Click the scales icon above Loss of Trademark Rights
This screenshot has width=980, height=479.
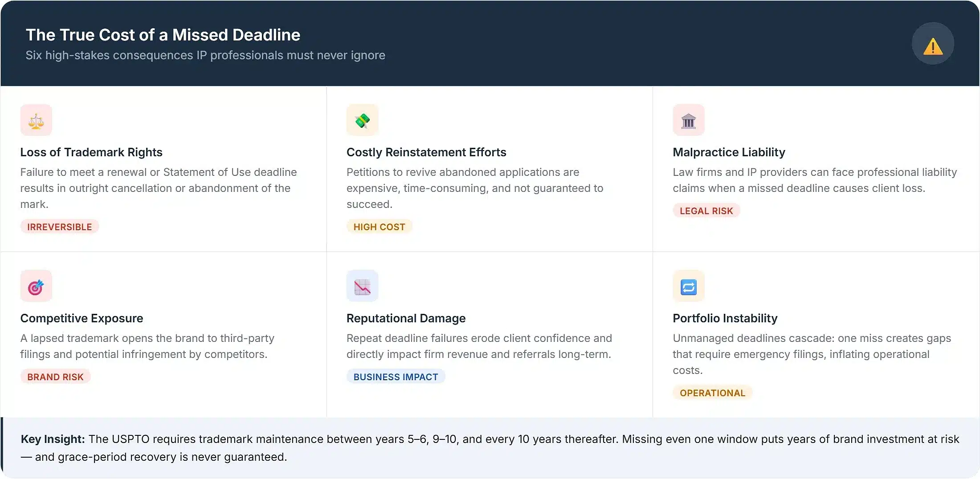click(36, 120)
